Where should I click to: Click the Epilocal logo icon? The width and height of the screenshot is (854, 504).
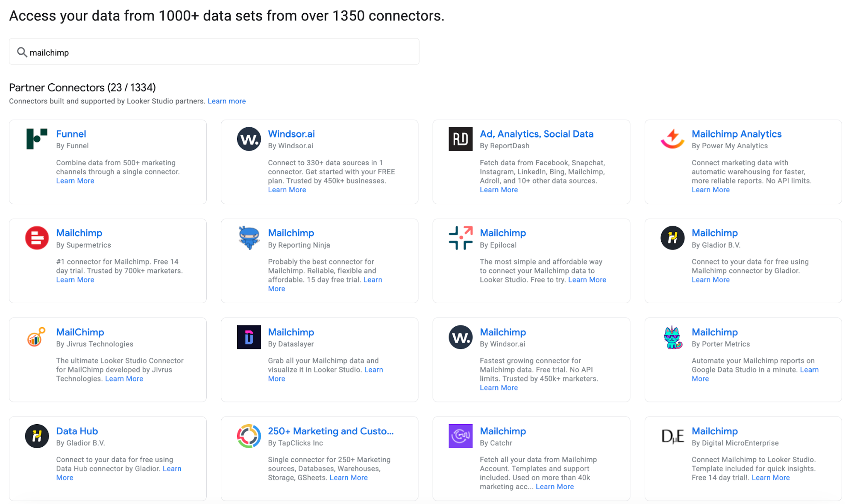point(461,238)
